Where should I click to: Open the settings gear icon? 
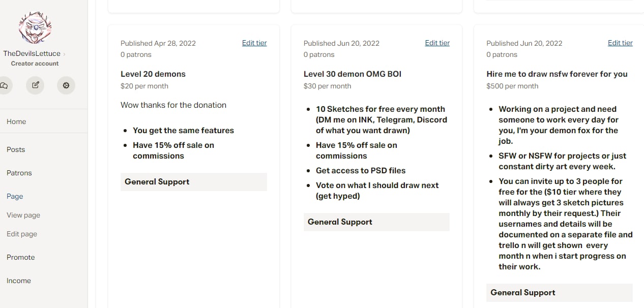pos(66,85)
